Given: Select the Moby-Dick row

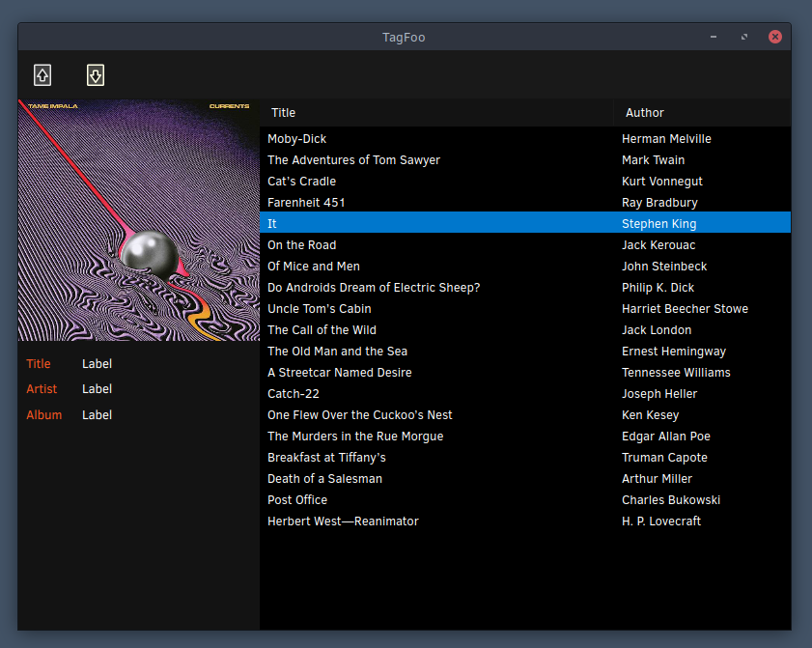Looking at the screenshot, I should coord(525,139).
